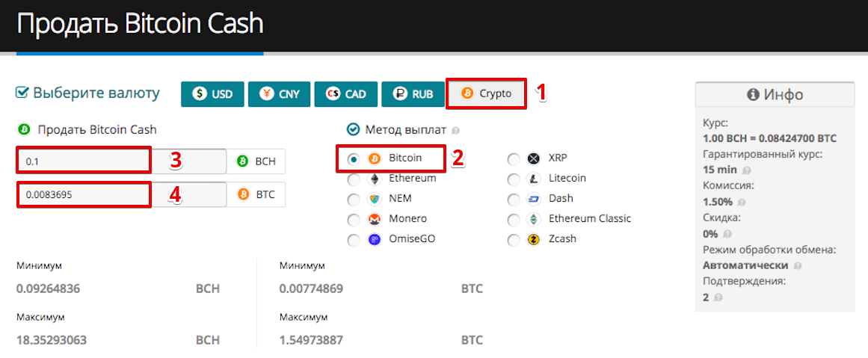Click green Bitcoin Cash icon near sell heading

click(23, 130)
